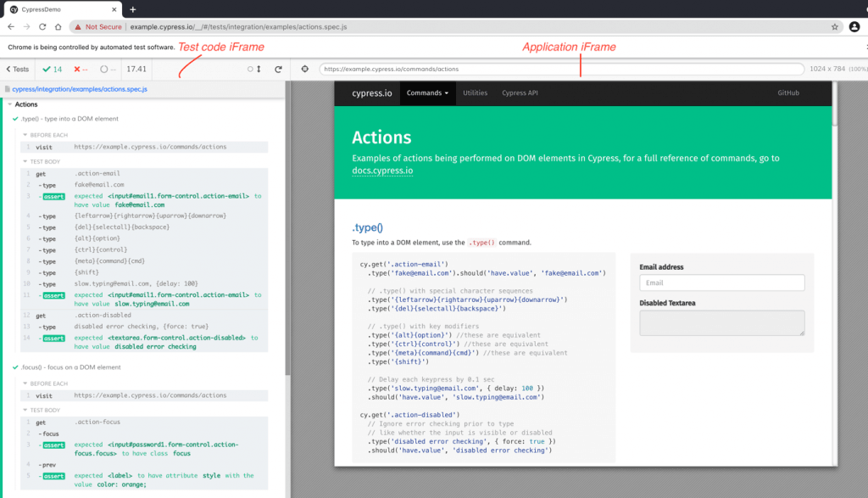
Task: Open the Cypress API nav item
Action: [x=520, y=93]
